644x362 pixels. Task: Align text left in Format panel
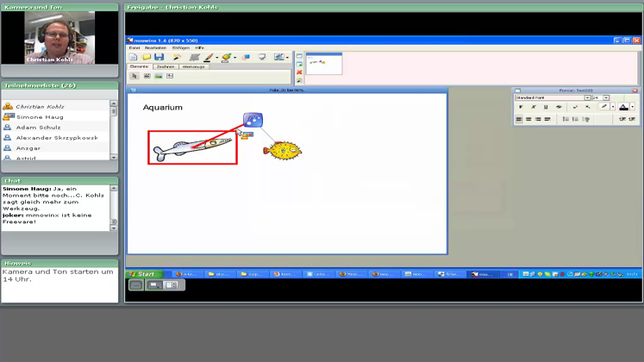coord(519,119)
